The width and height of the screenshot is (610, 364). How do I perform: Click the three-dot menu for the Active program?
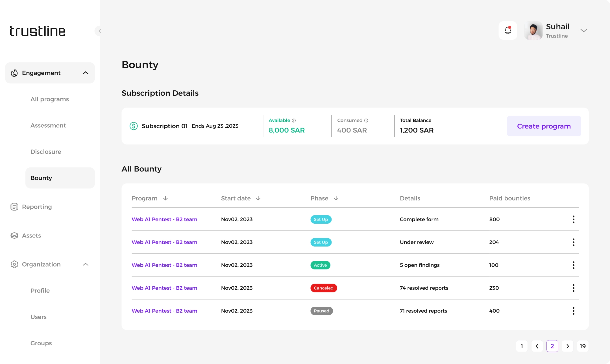coord(573,265)
